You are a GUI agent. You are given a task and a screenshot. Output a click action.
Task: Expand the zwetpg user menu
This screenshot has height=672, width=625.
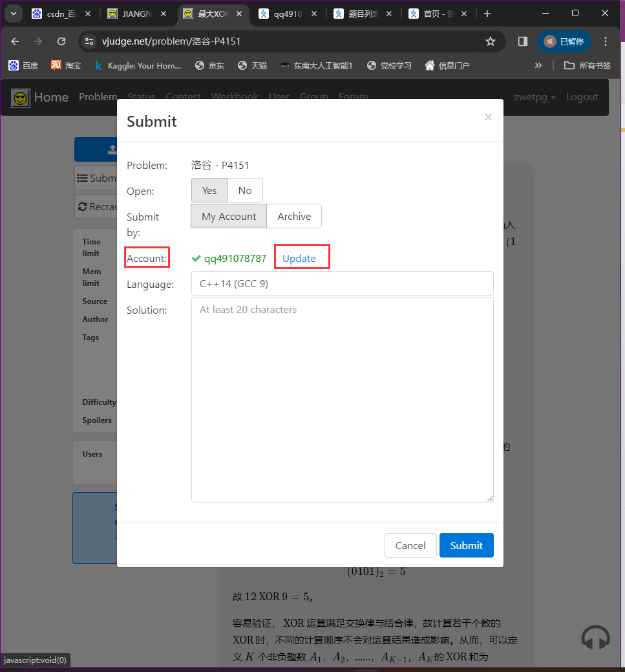coord(534,97)
